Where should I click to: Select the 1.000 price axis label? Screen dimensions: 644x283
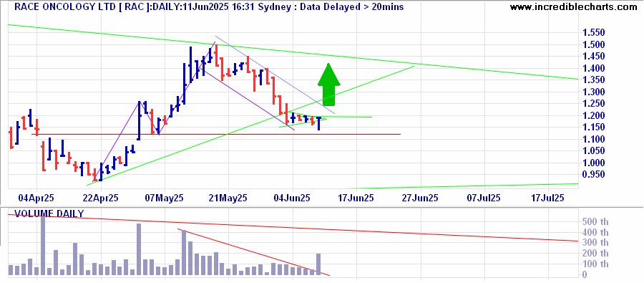tap(594, 163)
